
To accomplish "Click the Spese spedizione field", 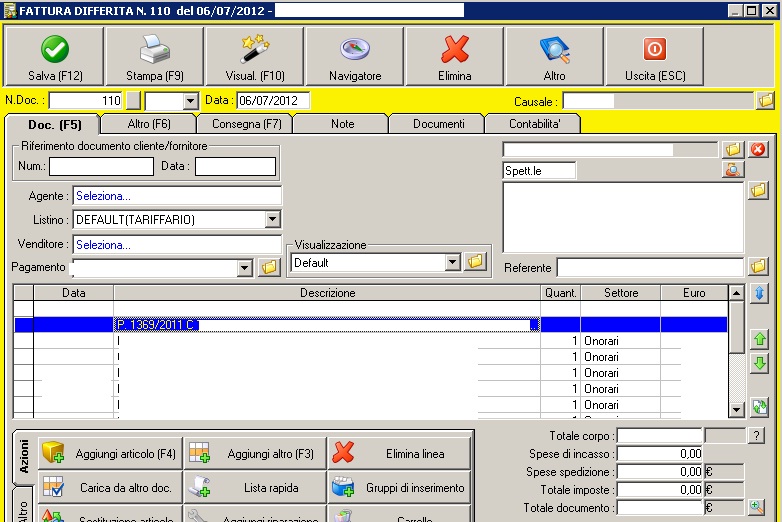I will pyautogui.click(x=660, y=472).
